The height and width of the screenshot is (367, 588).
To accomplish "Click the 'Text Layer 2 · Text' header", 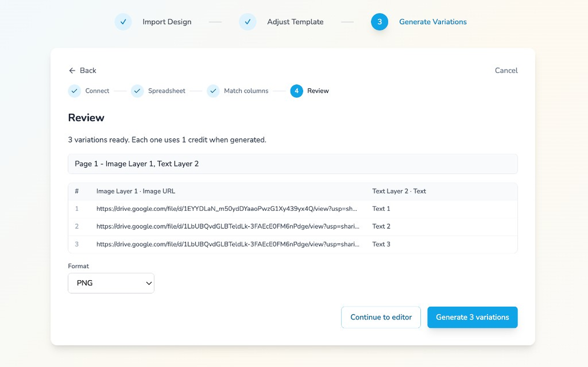I will [399, 191].
